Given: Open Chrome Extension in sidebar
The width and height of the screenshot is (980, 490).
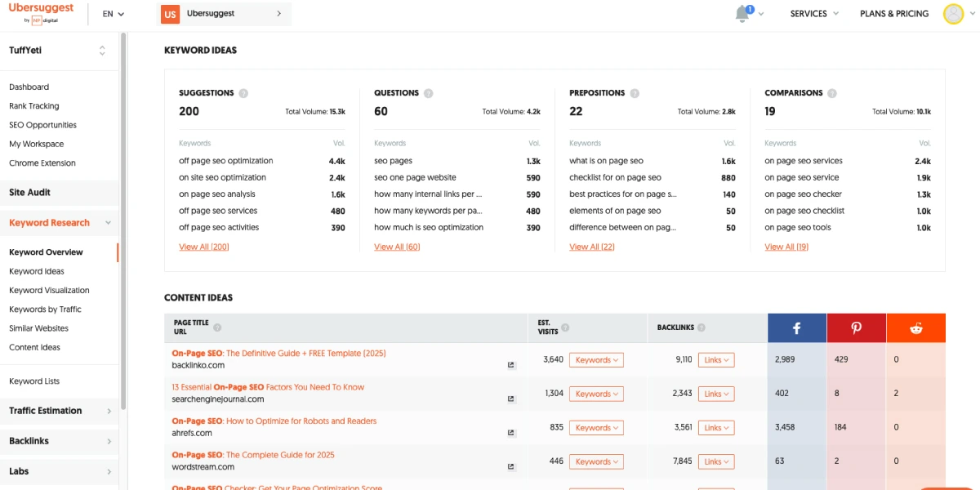Looking at the screenshot, I should (x=42, y=163).
